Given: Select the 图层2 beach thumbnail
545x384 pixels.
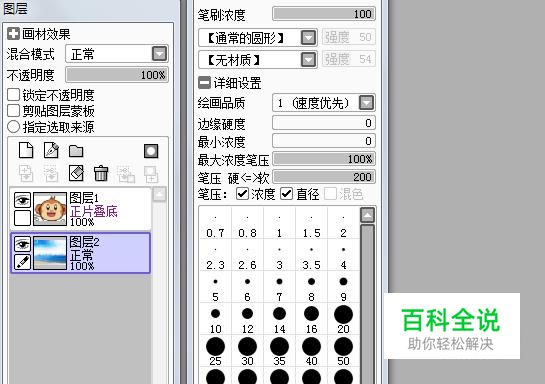Looking at the screenshot, I should [x=50, y=253].
